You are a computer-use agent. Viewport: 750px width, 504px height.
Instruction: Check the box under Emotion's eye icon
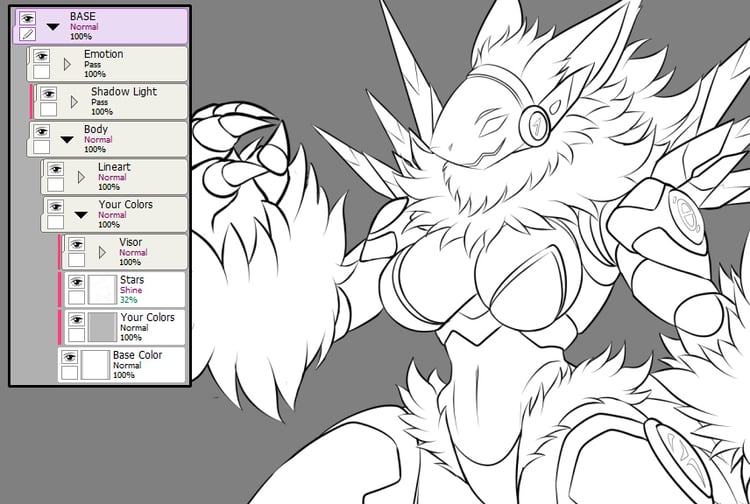coord(42,72)
